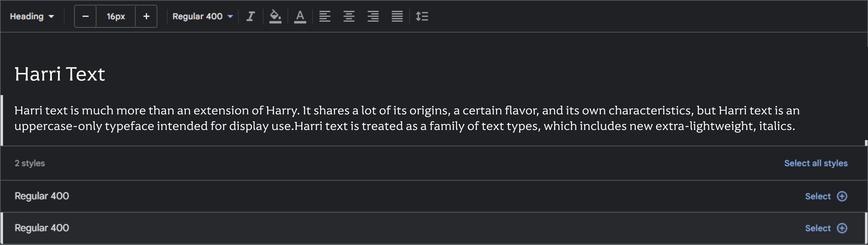Increase font size with plus button

(x=146, y=16)
